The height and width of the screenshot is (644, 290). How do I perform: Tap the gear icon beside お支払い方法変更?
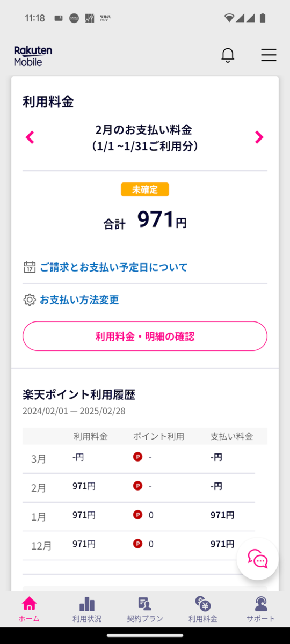click(30, 300)
